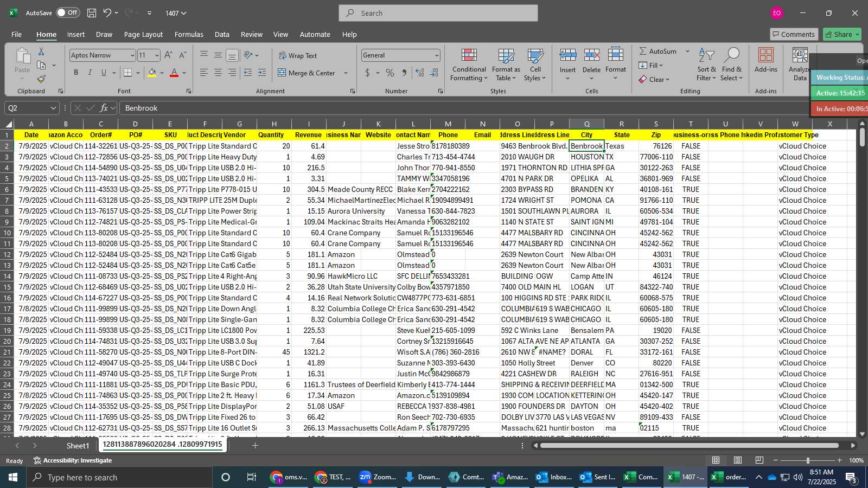Viewport: 868px width, 488px height.
Task: Open the Formulas tab
Action: point(189,34)
